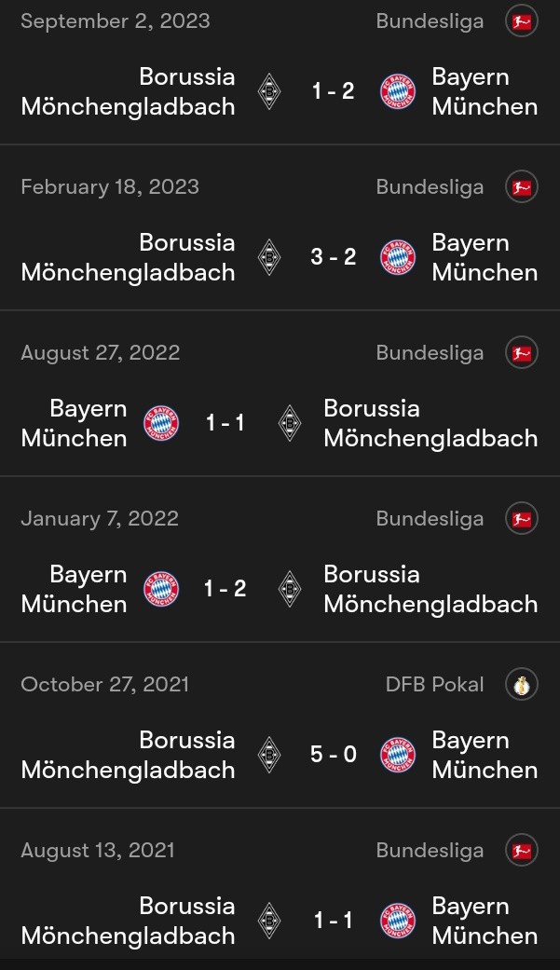Open the 3 - 2 score from February 18, 2023
Image resolution: width=560 pixels, height=970 pixels.
point(334,257)
